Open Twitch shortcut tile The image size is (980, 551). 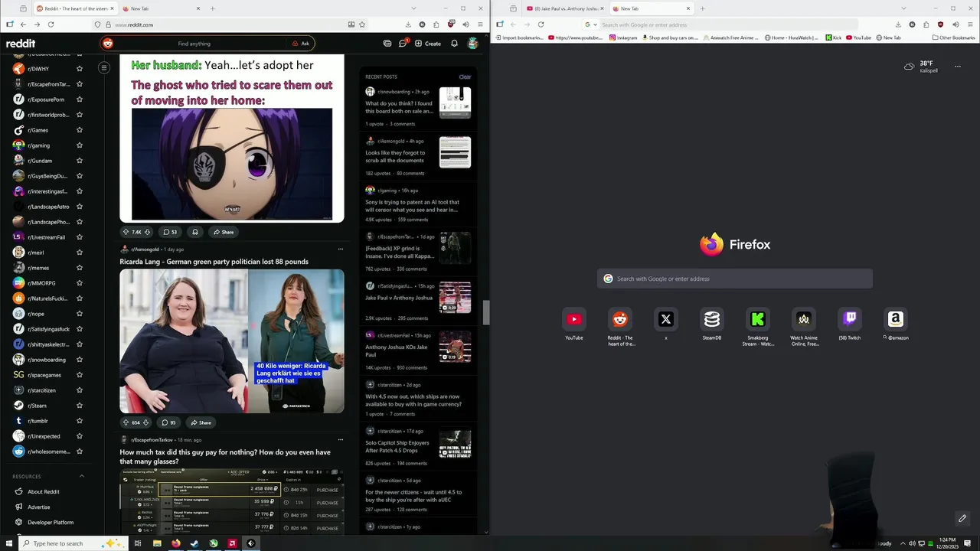pyautogui.click(x=850, y=324)
